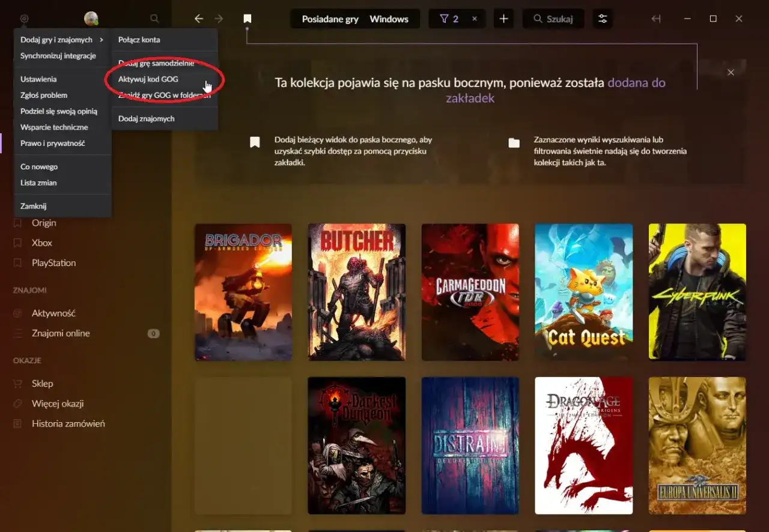Open the user profile avatar
769x532 pixels.
coord(91,19)
